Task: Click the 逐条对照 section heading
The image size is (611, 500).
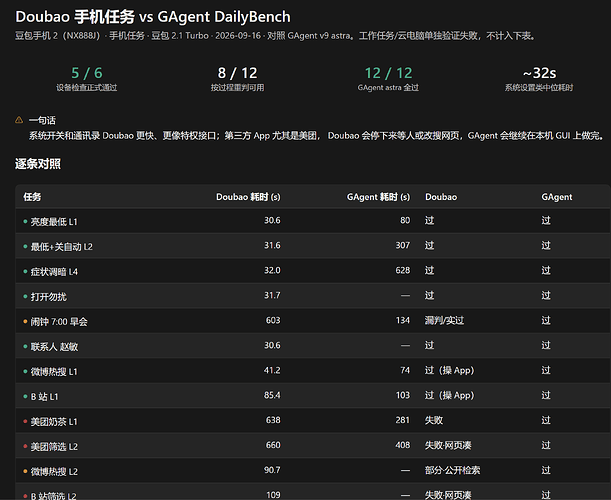Action: tap(38, 164)
